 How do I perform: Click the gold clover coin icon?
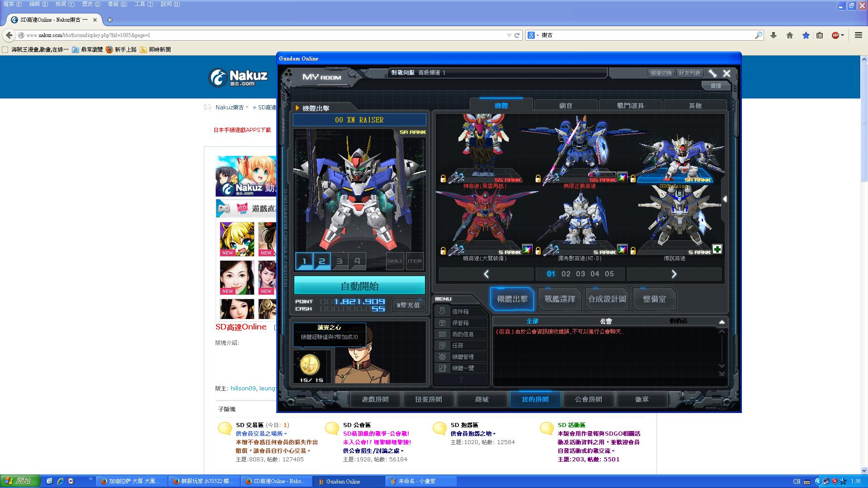(x=310, y=364)
